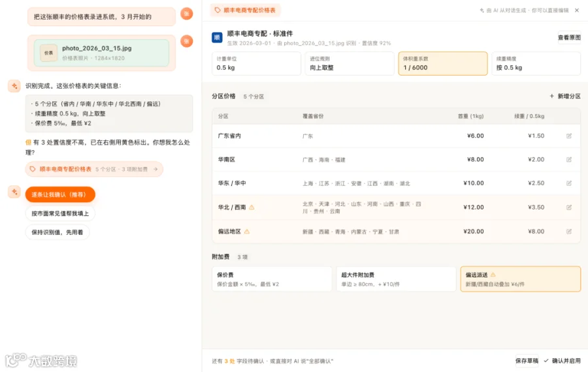Viewport: 588px width, 372px height.
Task: Click 华南区 additional price ¥2.00
Action: point(536,160)
